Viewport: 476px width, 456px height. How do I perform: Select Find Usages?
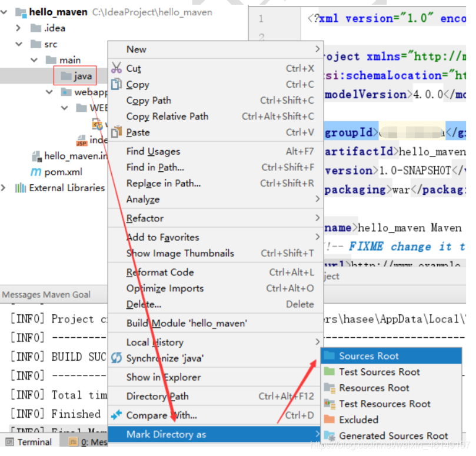215,151
